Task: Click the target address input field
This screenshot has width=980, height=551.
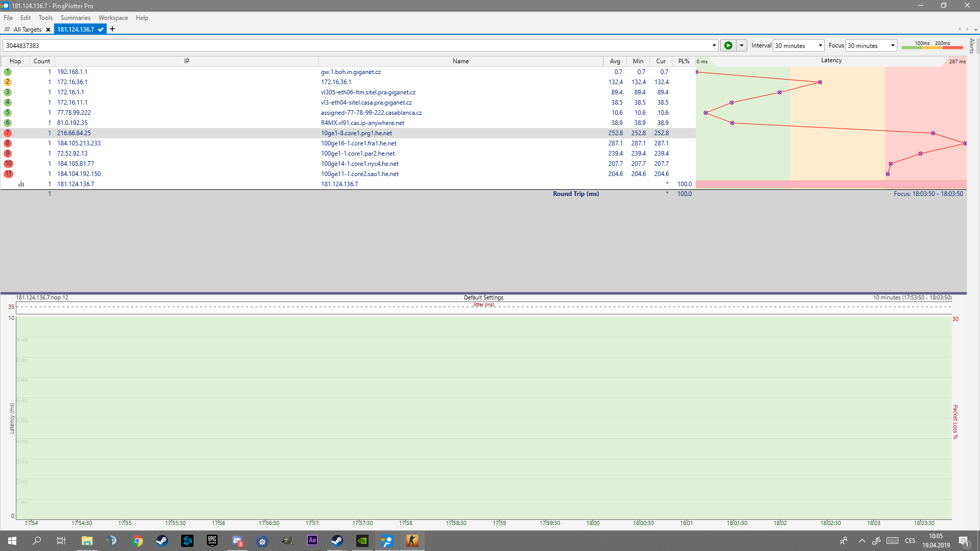Action: point(357,45)
